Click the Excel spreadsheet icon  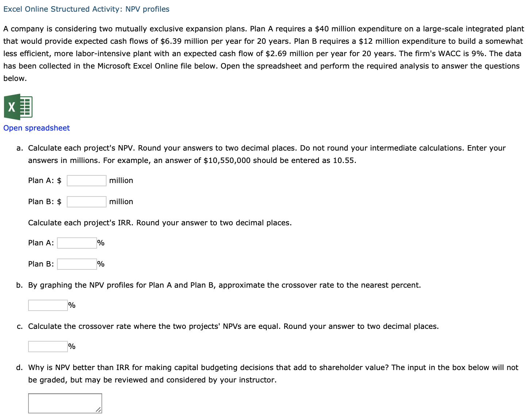18,107
